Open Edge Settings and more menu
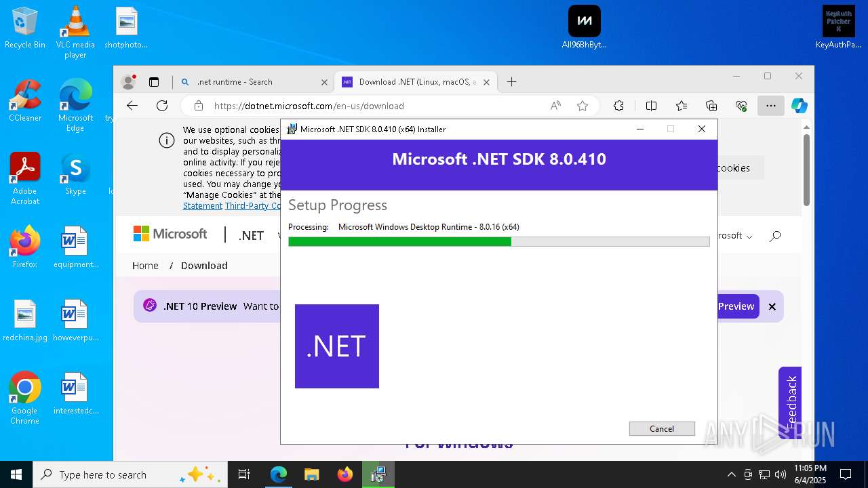The width and height of the screenshot is (868, 488). (x=771, y=106)
